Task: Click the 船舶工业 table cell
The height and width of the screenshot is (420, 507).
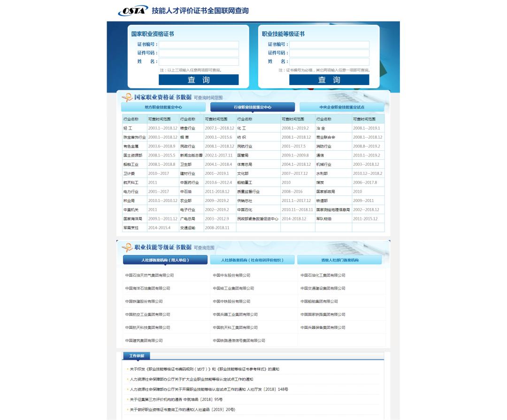Action: coord(135,164)
